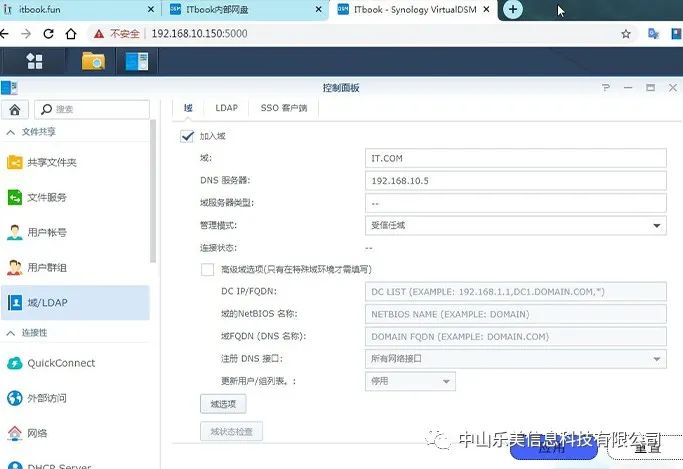Image resolution: width=683 pixels, height=469 pixels.
Task: Open a new browser tab with plus
Action: (x=513, y=9)
